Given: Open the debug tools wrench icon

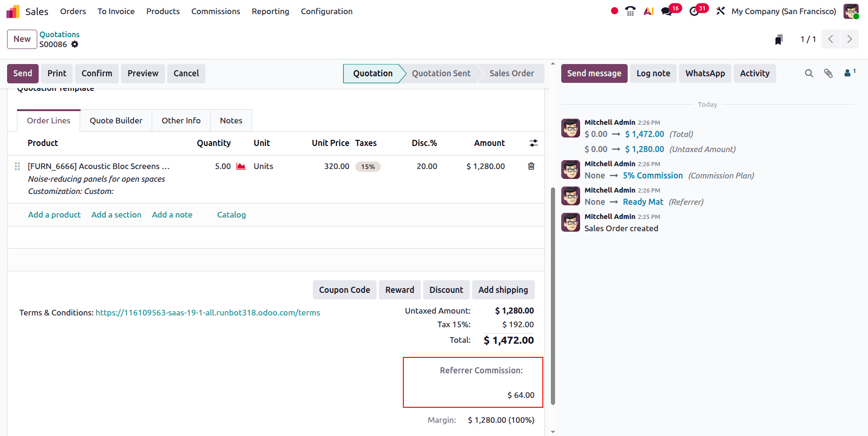Looking at the screenshot, I should coord(721,11).
